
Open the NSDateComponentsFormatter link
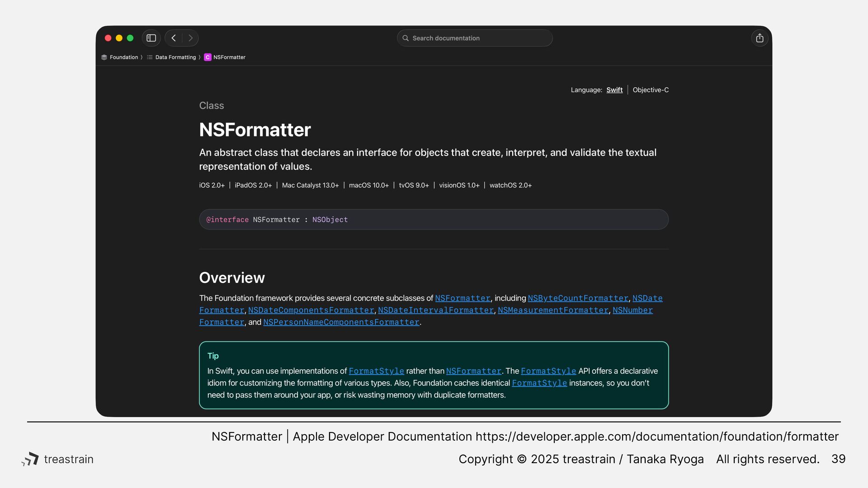point(311,310)
